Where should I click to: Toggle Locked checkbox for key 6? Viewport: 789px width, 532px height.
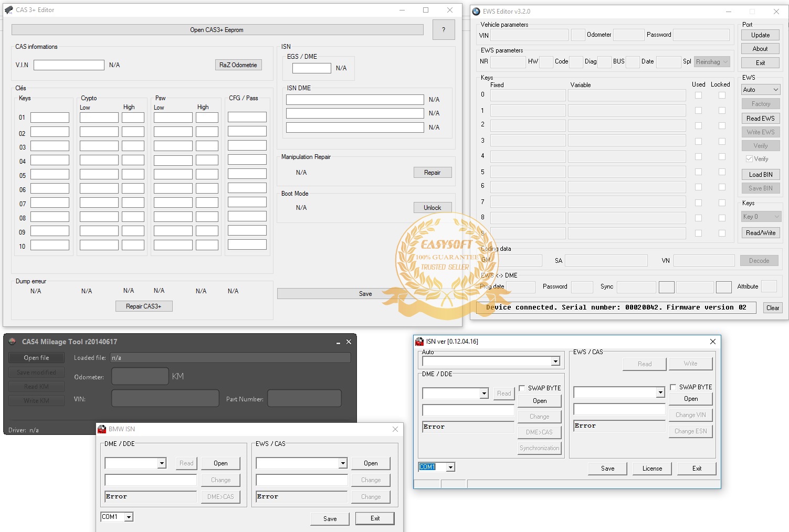[x=722, y=187]
